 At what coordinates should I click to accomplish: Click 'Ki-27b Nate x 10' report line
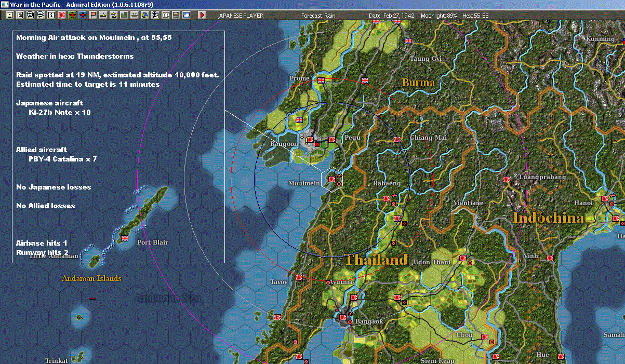[x=60, y=112]
